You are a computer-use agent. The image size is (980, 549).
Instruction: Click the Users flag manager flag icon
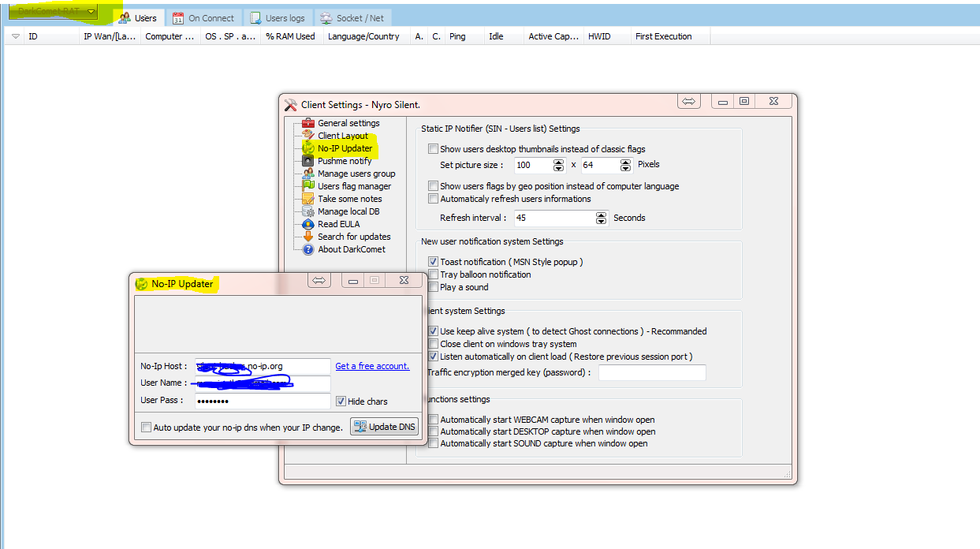pyautogui.click(x=309, y=186)
